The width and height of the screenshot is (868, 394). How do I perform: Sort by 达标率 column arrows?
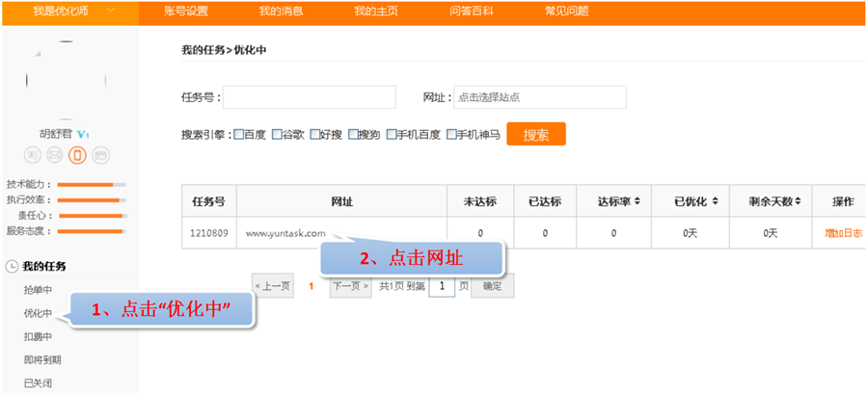638,202
